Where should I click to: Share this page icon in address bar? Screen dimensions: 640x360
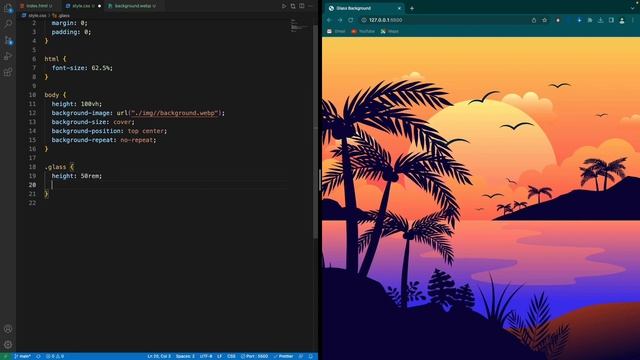(534, 20)
